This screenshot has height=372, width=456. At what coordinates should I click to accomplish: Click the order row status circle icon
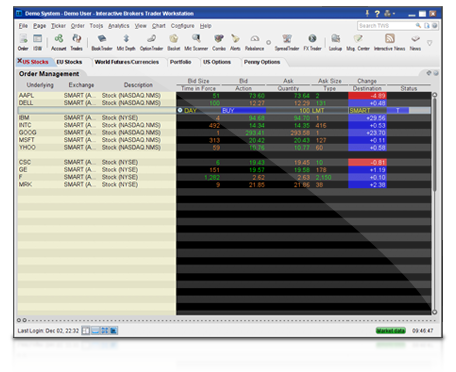tap(180, 110)
